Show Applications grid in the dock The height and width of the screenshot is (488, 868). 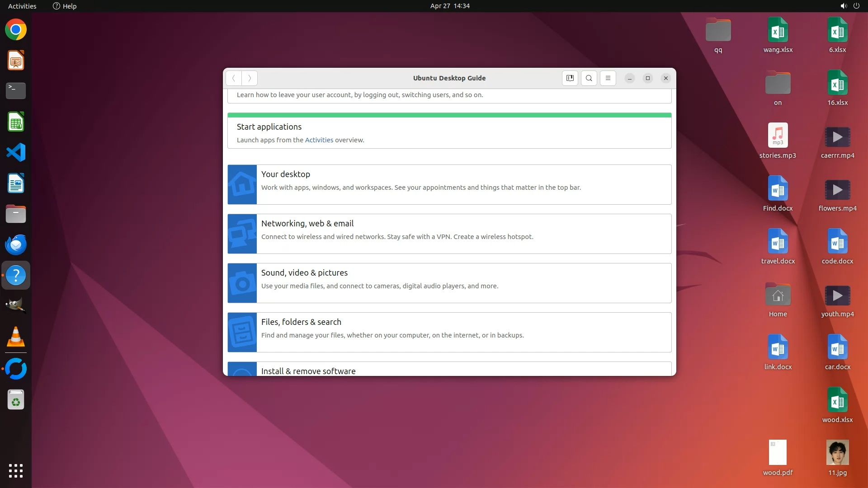[x=16, y=470]
